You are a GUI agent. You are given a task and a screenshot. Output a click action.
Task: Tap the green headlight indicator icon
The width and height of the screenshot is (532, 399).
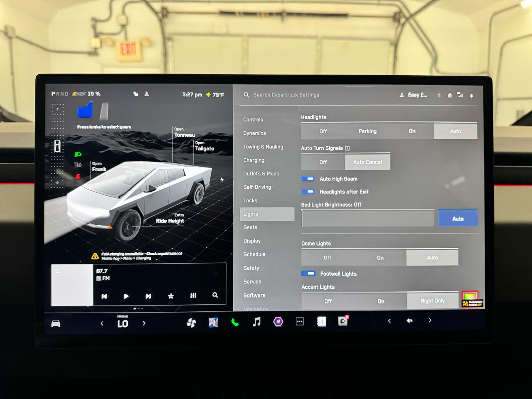click(78, 154)
